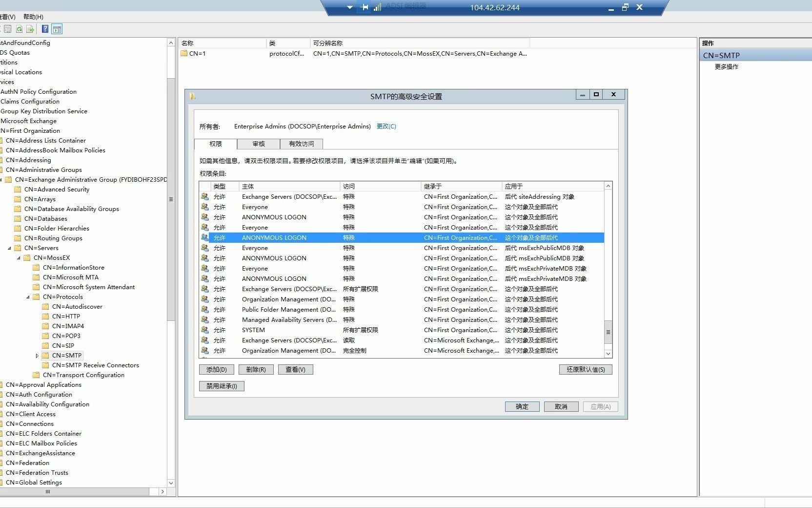Select CN=SMTP Receive Connectors tree item
812x508 pixels.
click(x=95, y=365)
